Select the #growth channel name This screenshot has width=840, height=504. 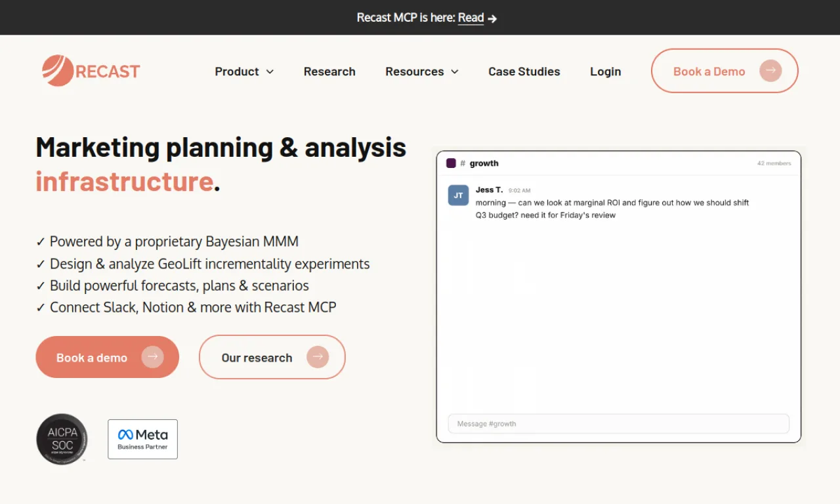pos(484,163)
